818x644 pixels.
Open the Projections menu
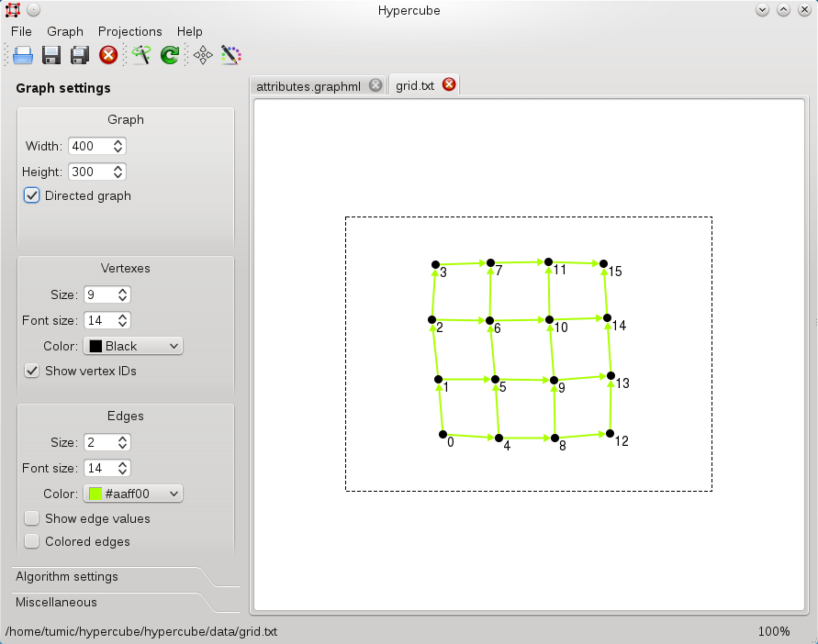coord(129,31)
